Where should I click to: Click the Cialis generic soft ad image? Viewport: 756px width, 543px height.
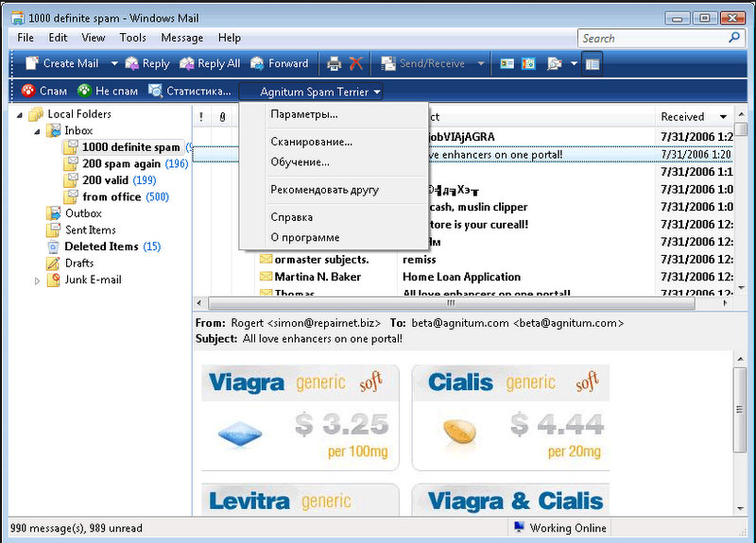(x=511, y=417)
